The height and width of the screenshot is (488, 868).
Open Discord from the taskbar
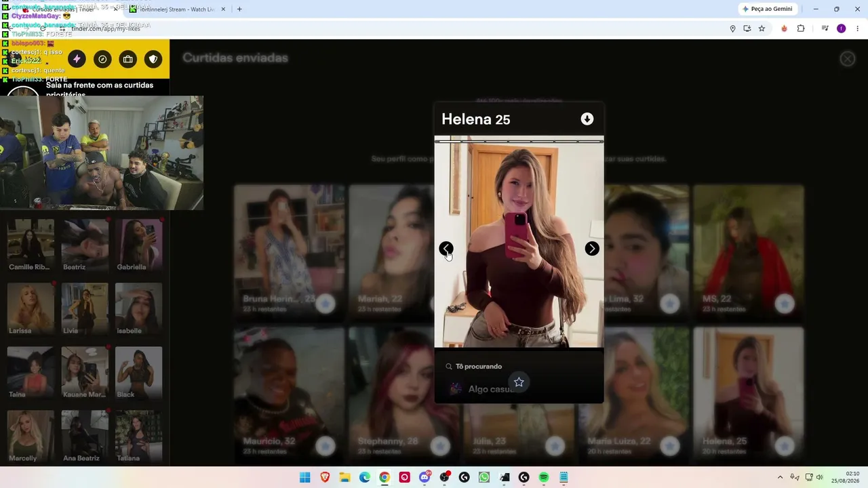[425, 478]
